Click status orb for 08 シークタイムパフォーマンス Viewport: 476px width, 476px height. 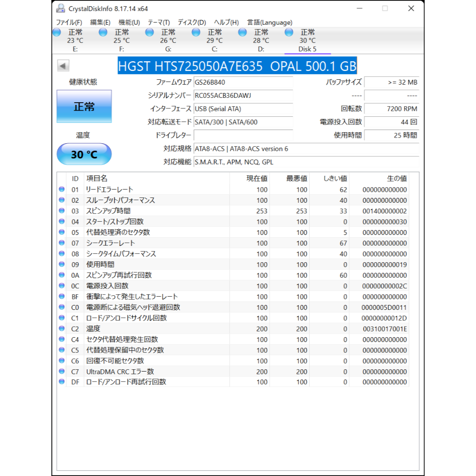(x=62, y=253)
